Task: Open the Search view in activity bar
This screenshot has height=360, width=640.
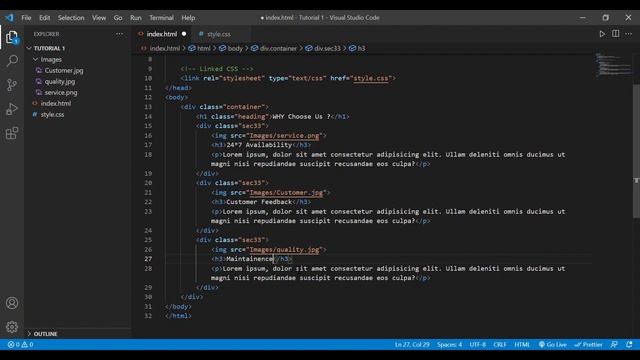Action: pyautogui.click(x=12, y=61)
